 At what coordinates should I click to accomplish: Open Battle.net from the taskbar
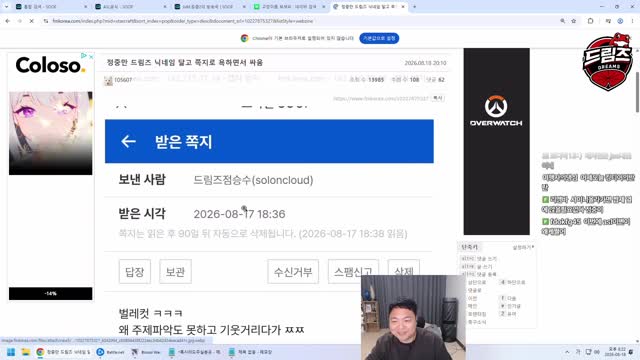(x=110, y=352)
